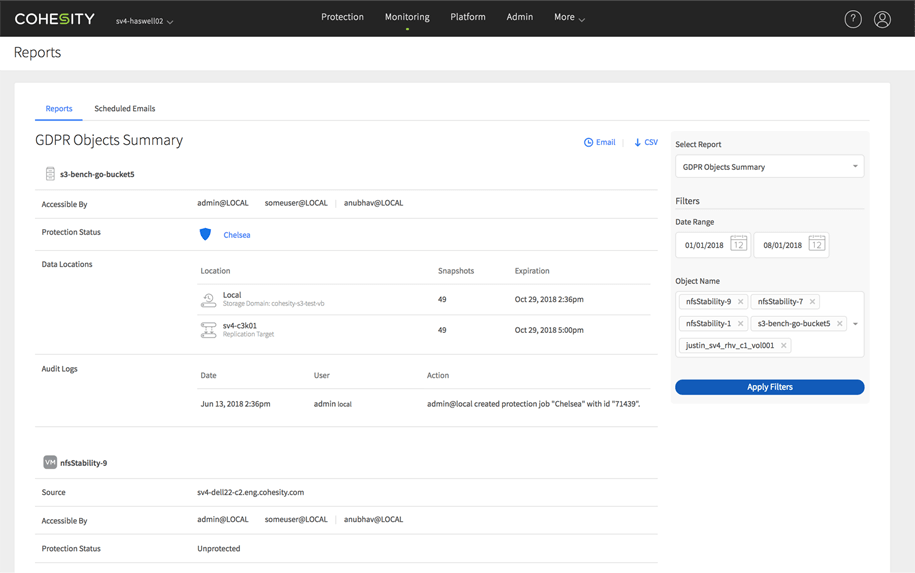Viewport: 915px width, 573px height.
Task: Open the Platform menu
Action: coord(468,17)
